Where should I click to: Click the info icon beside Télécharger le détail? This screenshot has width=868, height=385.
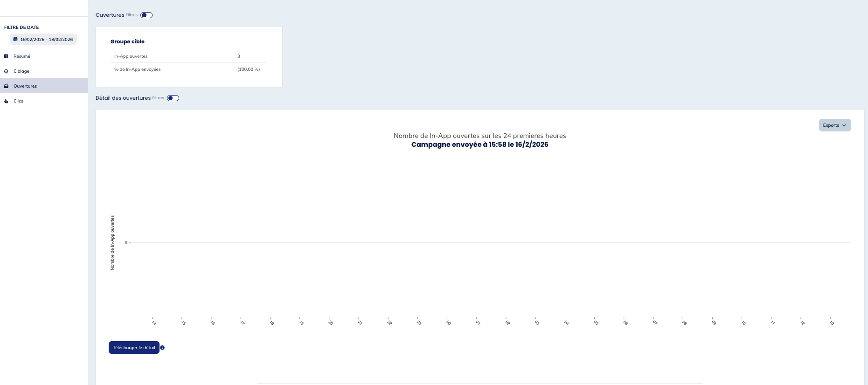coord(162,348)
